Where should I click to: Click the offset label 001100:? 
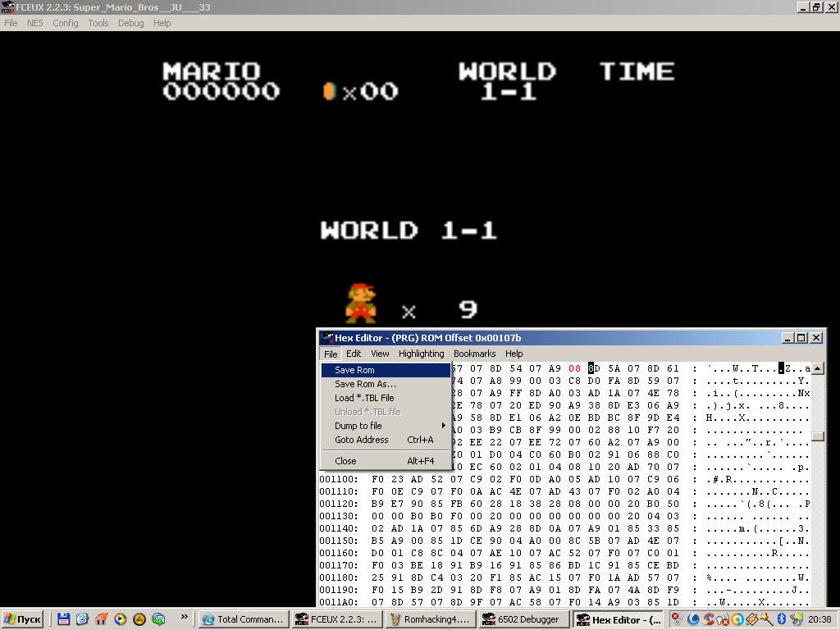339,479
